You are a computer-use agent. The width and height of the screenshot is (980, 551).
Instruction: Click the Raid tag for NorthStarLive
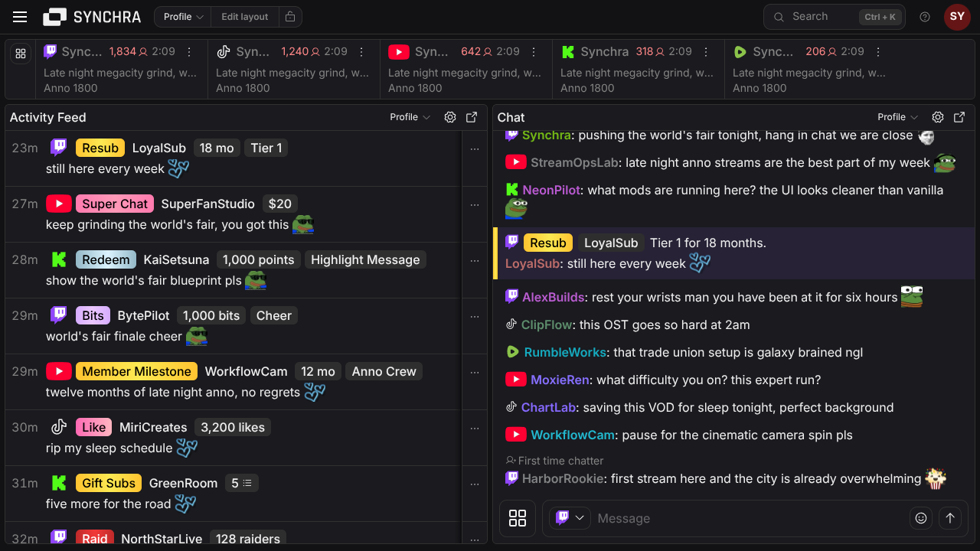[x=95, y=538]
